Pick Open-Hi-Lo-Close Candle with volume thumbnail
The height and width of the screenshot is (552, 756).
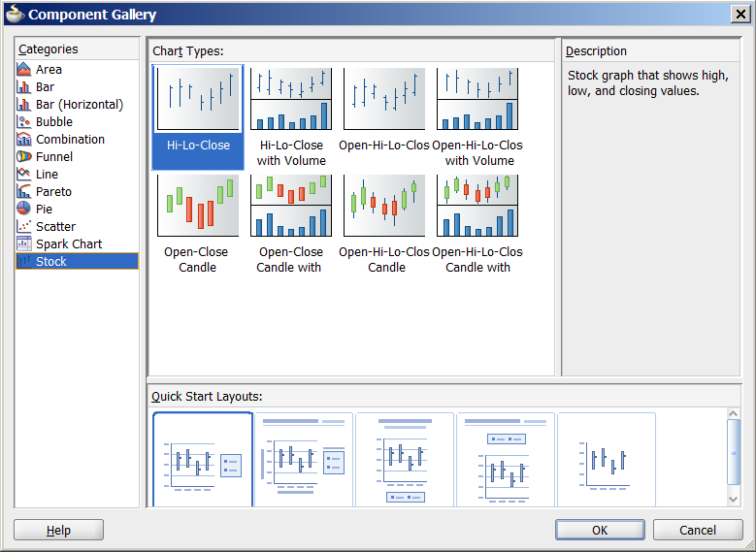[x=477, y=206]
